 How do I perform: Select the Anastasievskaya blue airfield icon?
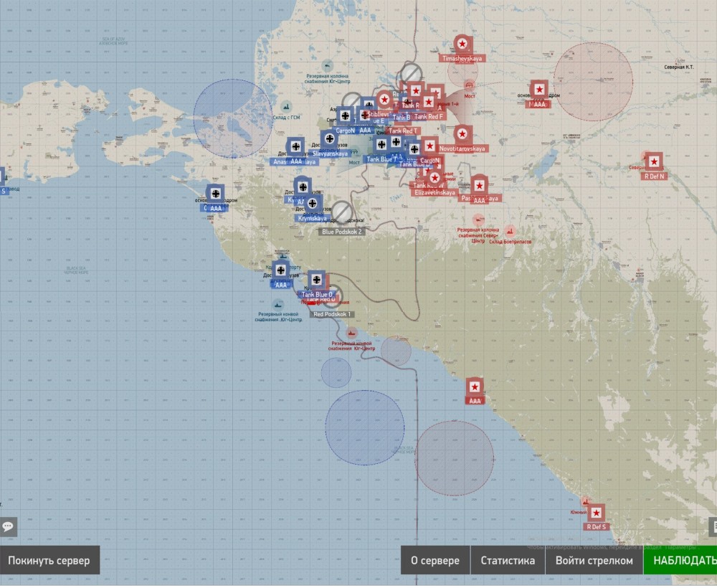pos(295,147)
